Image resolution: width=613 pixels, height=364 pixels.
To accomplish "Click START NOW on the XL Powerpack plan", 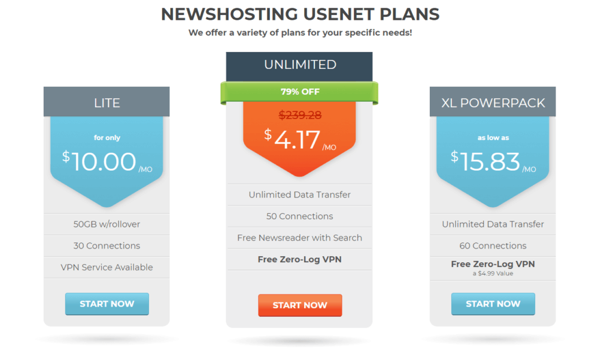I will 493,304.
